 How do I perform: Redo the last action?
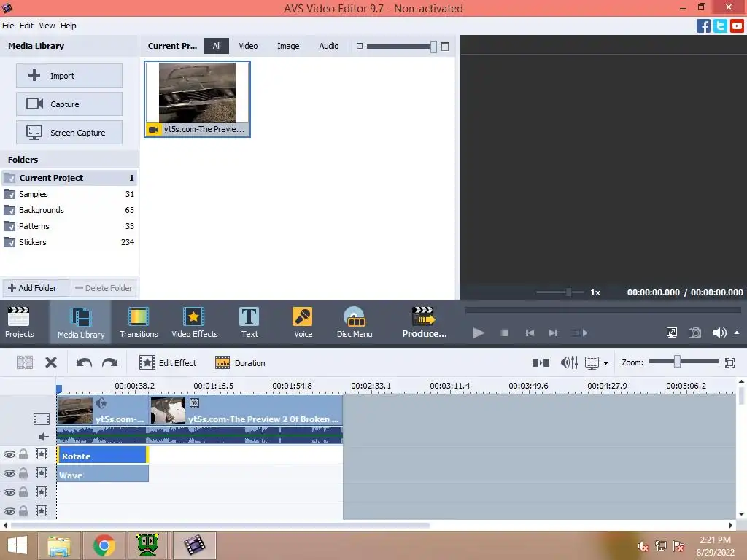[x=110, y=363]
